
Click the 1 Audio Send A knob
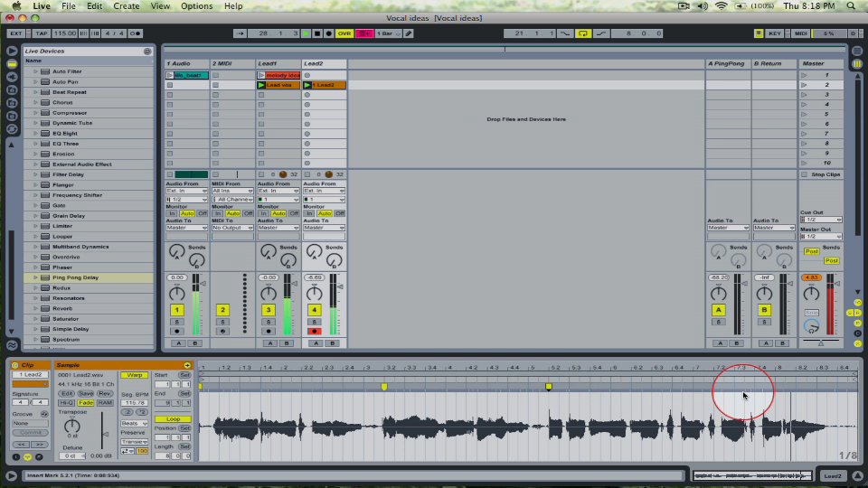176,252
